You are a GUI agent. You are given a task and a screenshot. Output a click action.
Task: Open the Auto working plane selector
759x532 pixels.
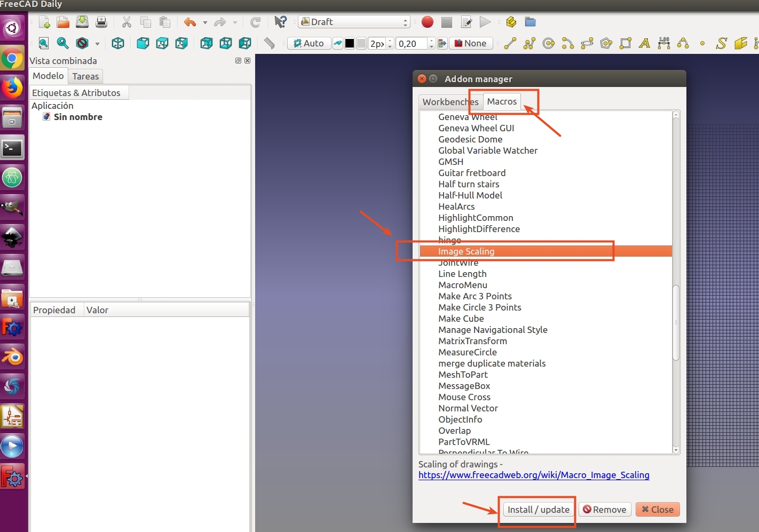309,43
